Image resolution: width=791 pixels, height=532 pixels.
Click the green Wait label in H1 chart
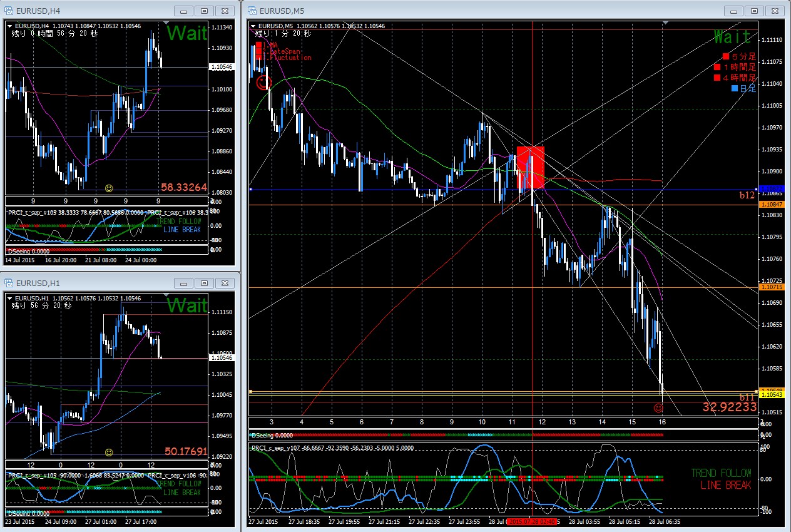[x=186, y=305]
